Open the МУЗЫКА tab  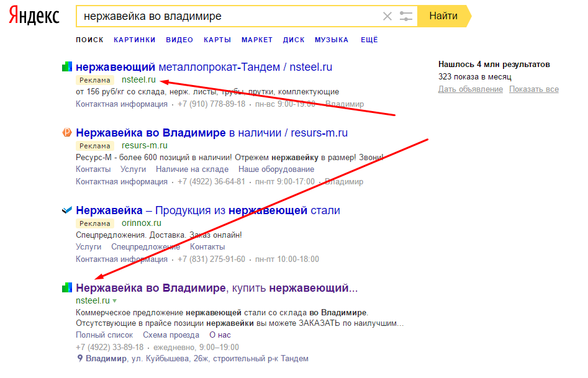[x=332, y=40]
